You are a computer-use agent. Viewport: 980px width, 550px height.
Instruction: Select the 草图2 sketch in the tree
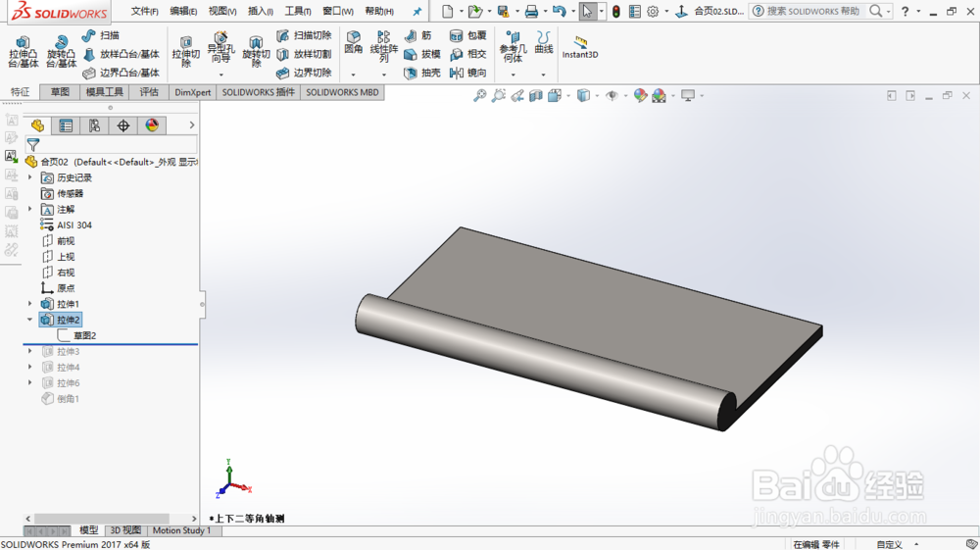tap(76, 335)
